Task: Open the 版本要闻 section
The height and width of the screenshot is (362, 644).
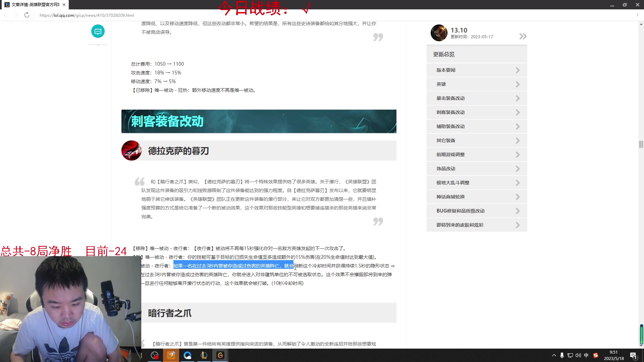Action: click(477, 70)
